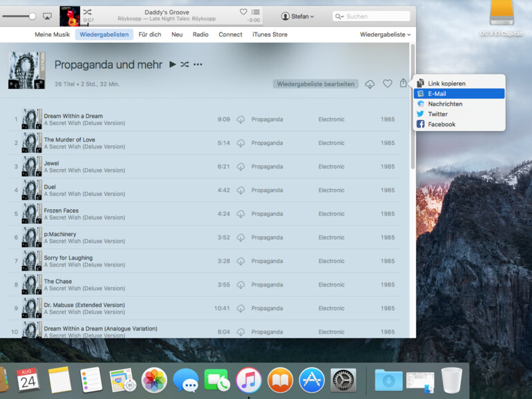The height and width of the screenshot is (399, 532).
Task: Open the Stefan account menu
Action: [298, 17]
